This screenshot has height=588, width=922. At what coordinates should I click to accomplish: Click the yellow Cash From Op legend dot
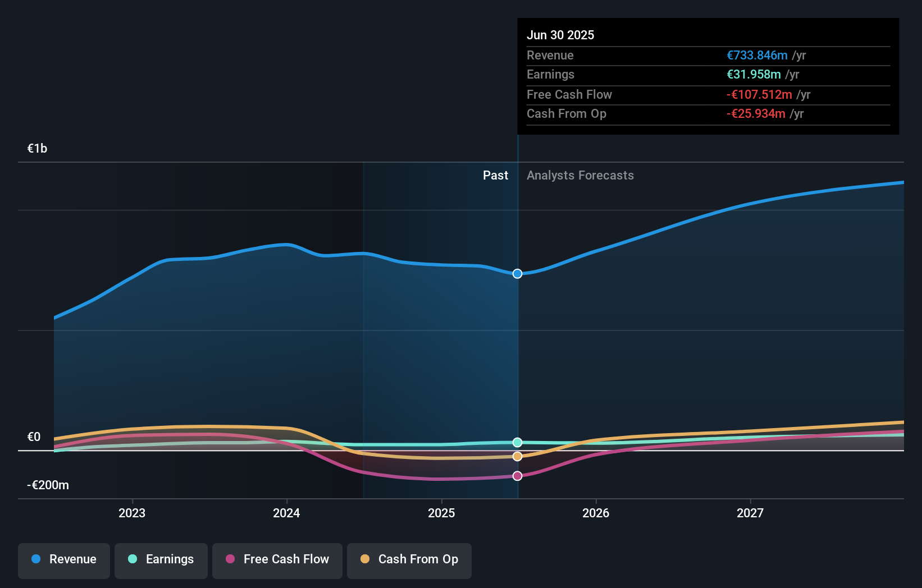[x=366, y=559]
